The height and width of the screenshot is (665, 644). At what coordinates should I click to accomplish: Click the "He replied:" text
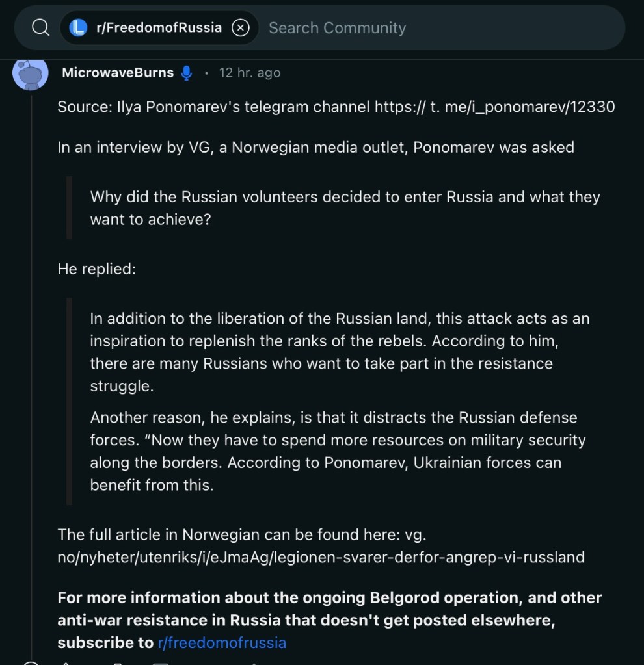[96, 268]
